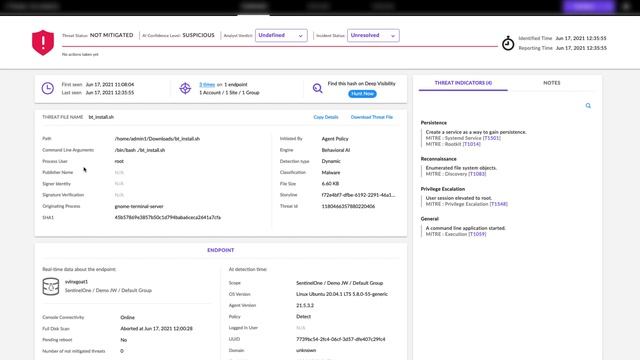The image size is (640, 360).
Task: Click the threat file name bt_install.sh
Action: [x=101, y=117]
